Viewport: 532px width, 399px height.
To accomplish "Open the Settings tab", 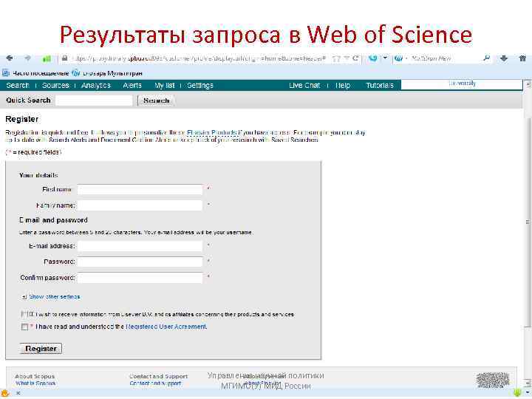I will [199, 86].
